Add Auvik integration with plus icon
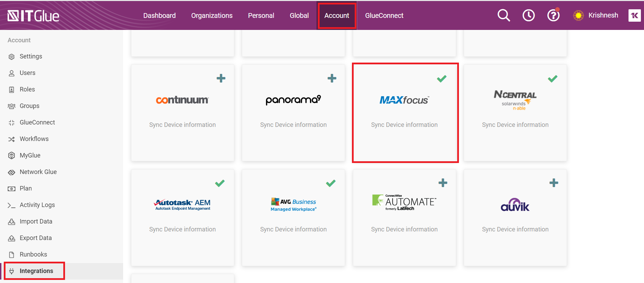Viewport: 644px width, 283px height. tap(554, 183)
